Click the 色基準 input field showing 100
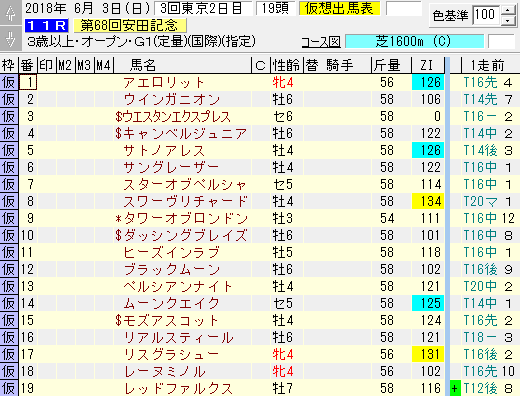Screen dimensions: 520x396 (x=486, y=15)
